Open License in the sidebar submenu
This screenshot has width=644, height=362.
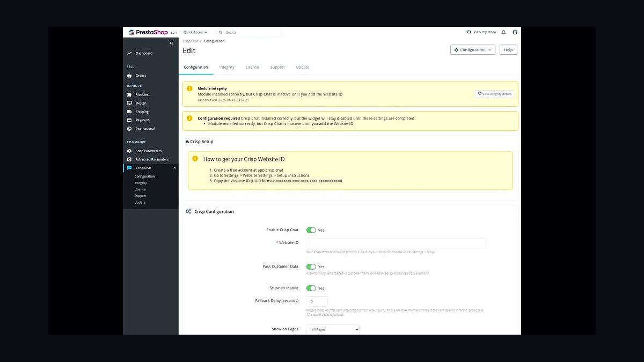point(140,189)
